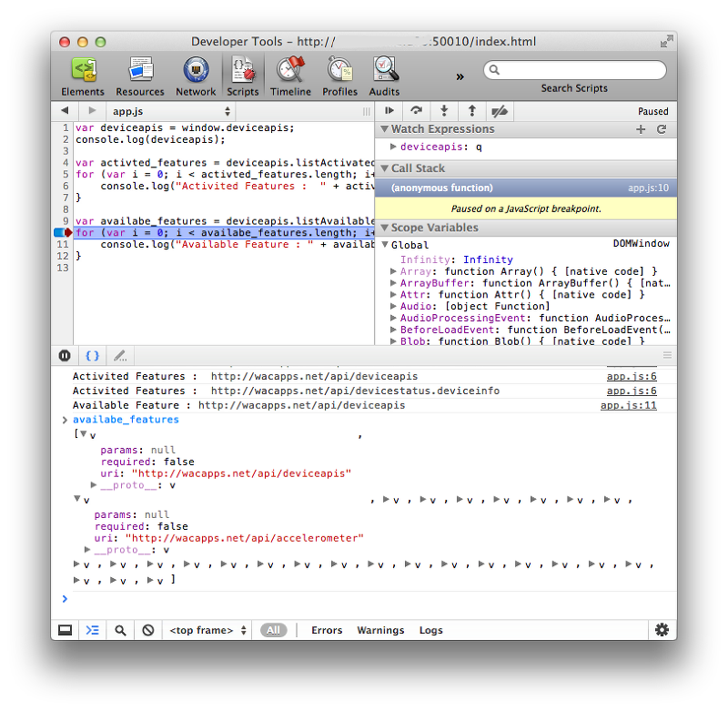728x711 pixels.
Task: Switch to the Network panel
Action: click(196, 76)
